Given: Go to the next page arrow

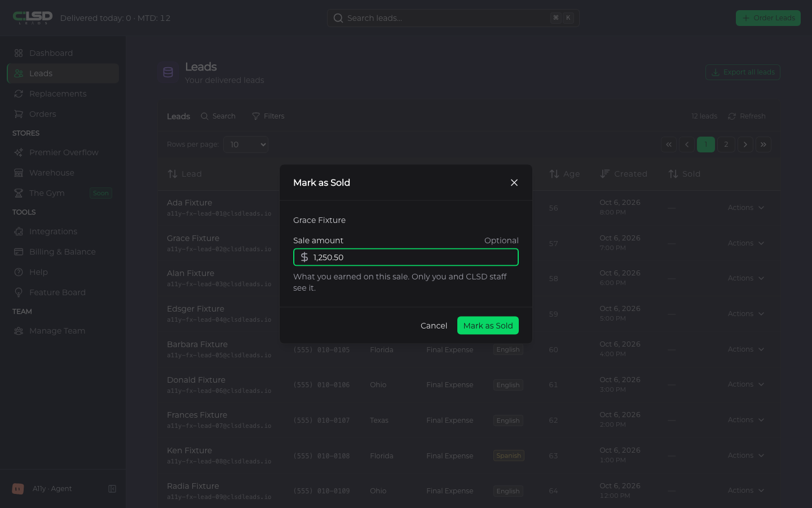Looking at the screenshot, I should tap(745, 144).
